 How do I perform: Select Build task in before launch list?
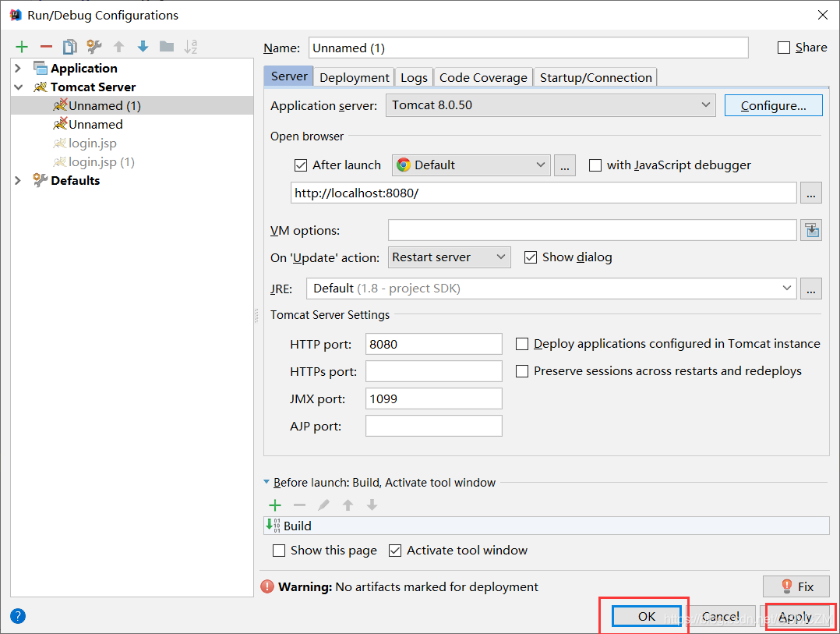546,526
